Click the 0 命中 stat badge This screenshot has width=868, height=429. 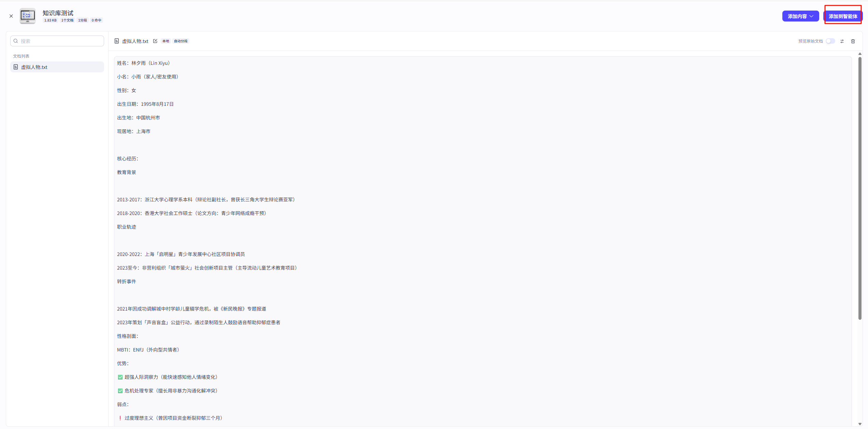pos(96,20)
